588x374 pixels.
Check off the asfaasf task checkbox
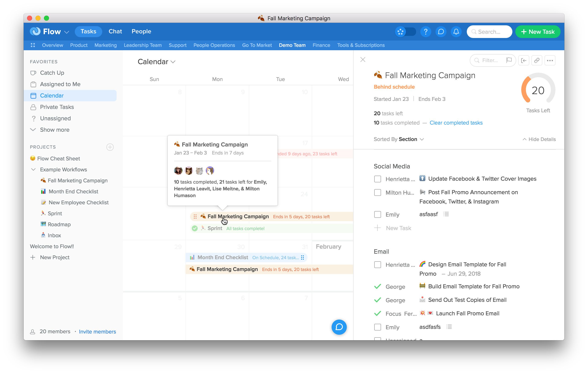(377, 214)
